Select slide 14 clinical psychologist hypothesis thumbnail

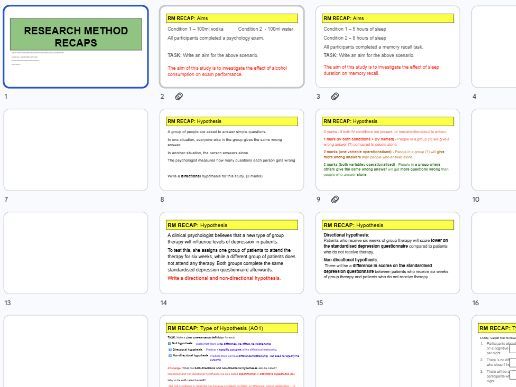point(232,253)
